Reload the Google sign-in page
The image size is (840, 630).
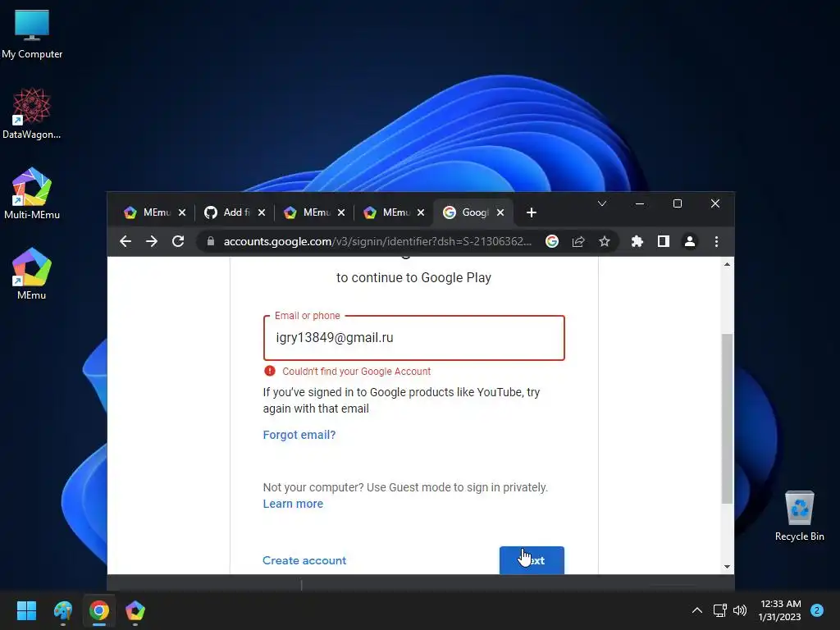coord(178,242)
